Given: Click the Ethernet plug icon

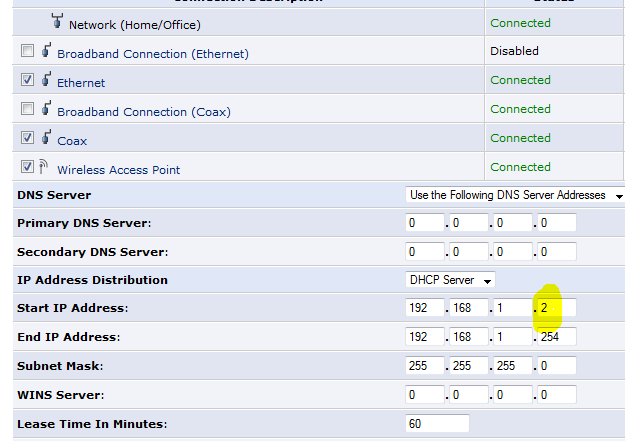Looking at the screenshot, I should click(47, 79).
